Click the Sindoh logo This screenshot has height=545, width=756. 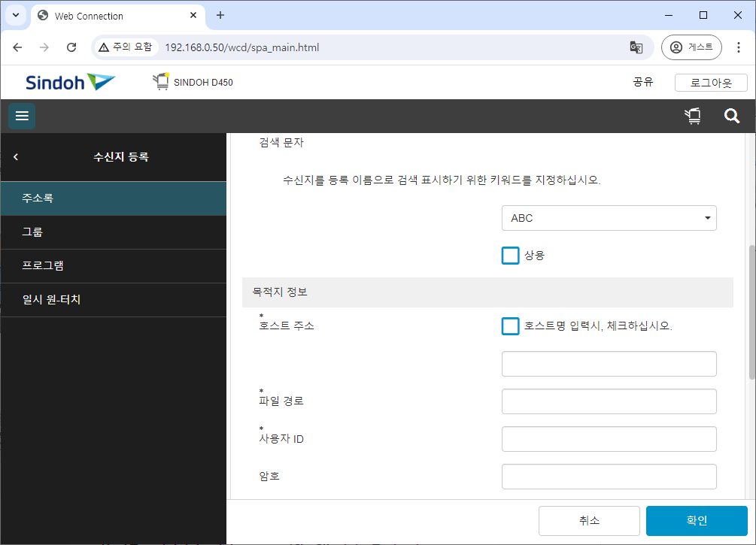tap(71, 83)
